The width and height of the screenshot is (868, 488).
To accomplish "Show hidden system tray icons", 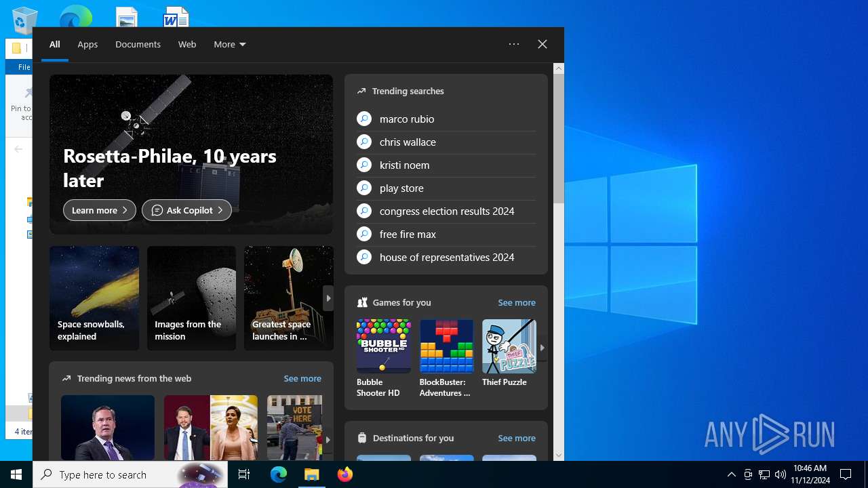I will point(731,474).
